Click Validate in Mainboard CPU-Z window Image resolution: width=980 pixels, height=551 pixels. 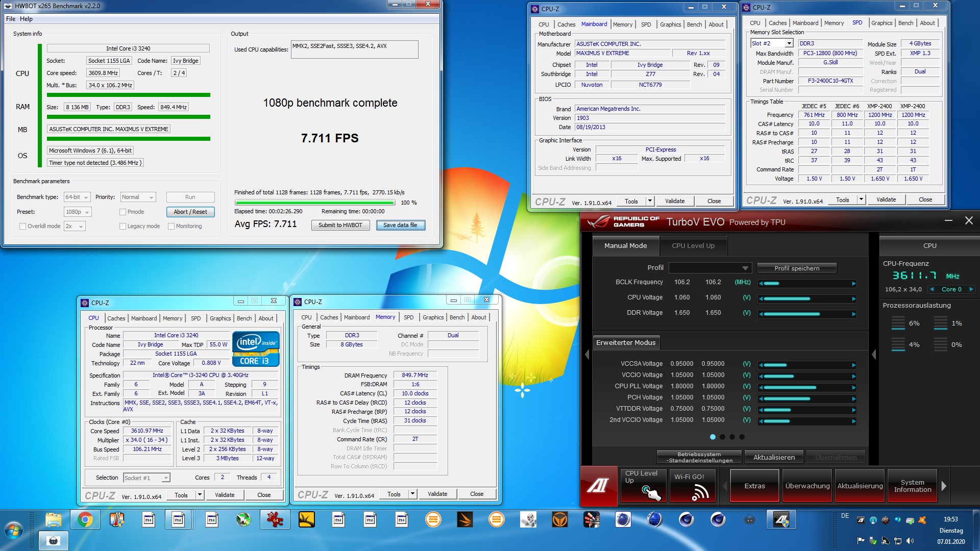(674, 201)
